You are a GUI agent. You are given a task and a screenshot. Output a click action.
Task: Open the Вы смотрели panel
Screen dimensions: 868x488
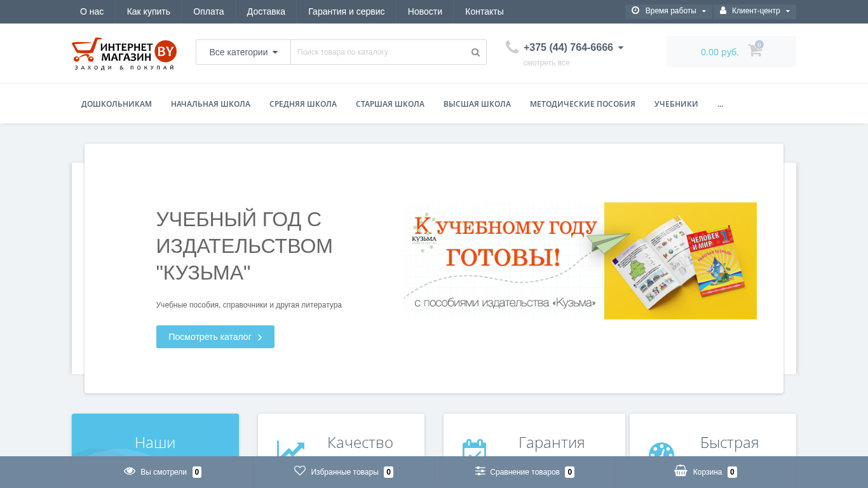pyautogui.click(x=163, y=472)
